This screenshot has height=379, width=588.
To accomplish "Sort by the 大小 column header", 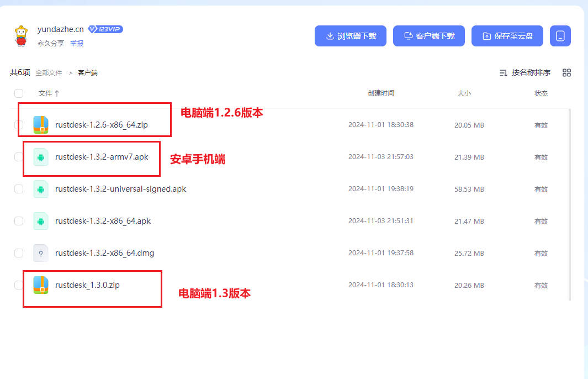I will (x=464, y=93).
